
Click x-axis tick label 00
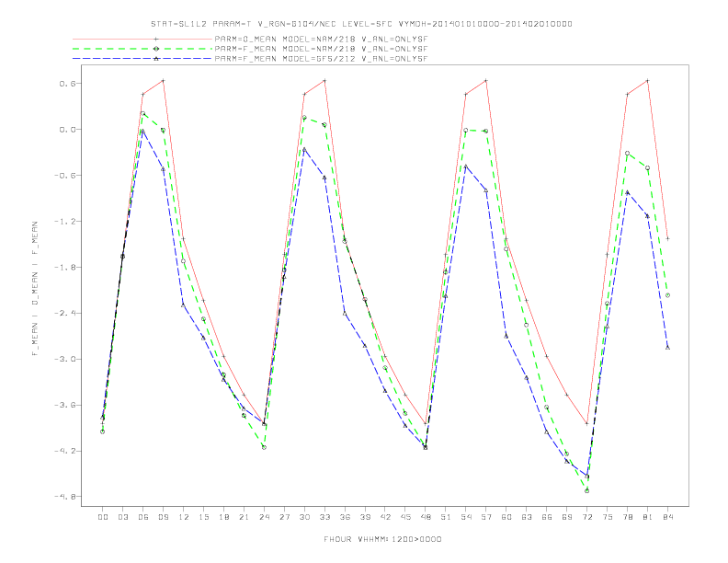pyautogui.click(x=103, y=517)
